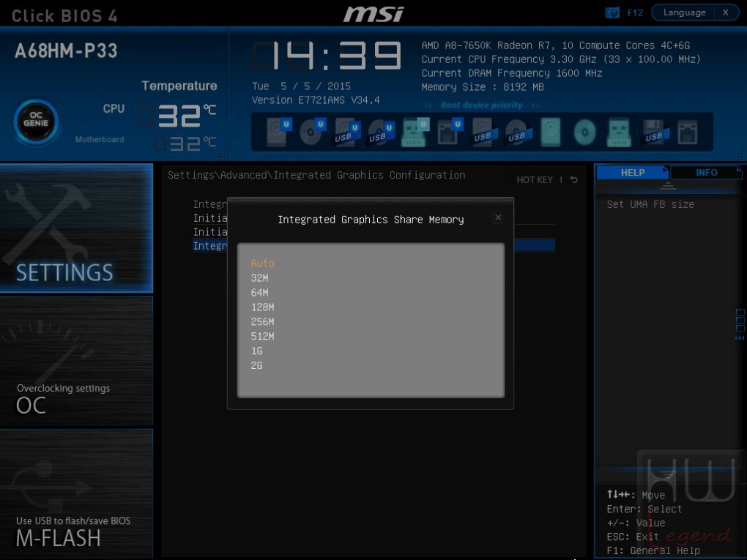Select the USB floppy boot device icon

point(655,132)
